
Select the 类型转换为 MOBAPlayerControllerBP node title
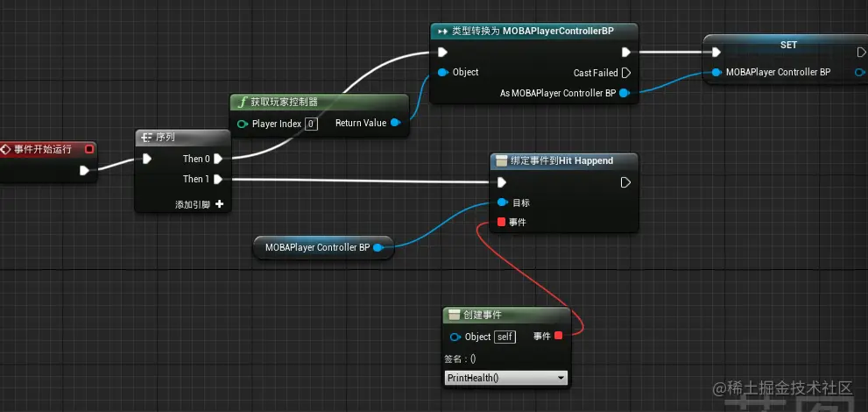pos(533,32)
